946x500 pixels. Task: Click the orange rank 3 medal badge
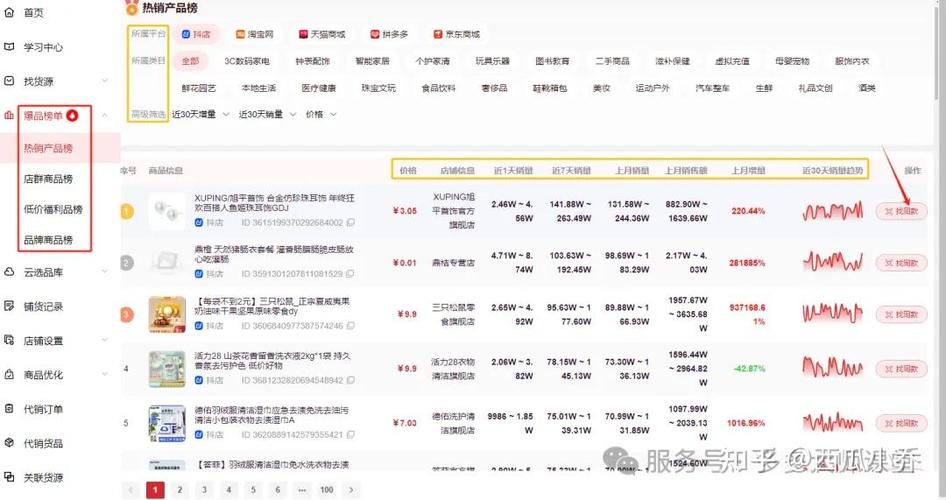[127, 315]
